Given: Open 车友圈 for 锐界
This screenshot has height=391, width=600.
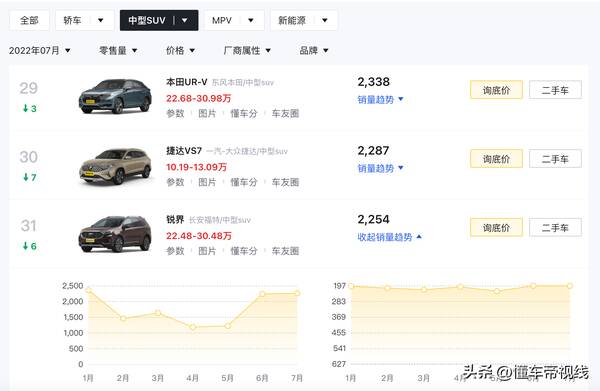Looking at the screenshot, I should click(285, 251).
